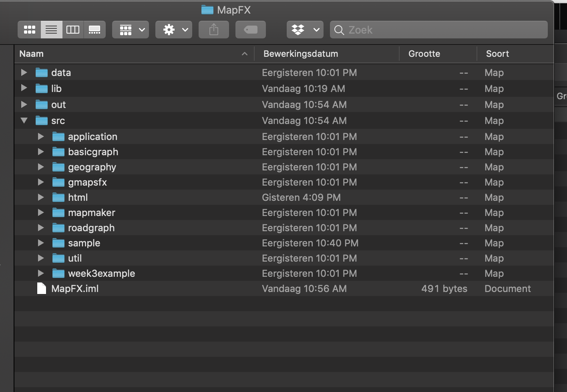This screenshot has height=392, width=567.
Task: Collapse the src folder
Action: click(24, 120)
